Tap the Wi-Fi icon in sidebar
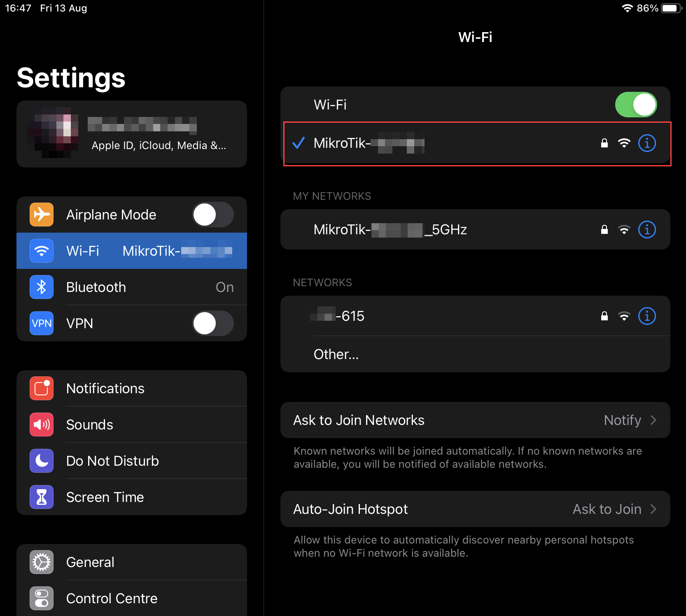 (x=42, y=251)
